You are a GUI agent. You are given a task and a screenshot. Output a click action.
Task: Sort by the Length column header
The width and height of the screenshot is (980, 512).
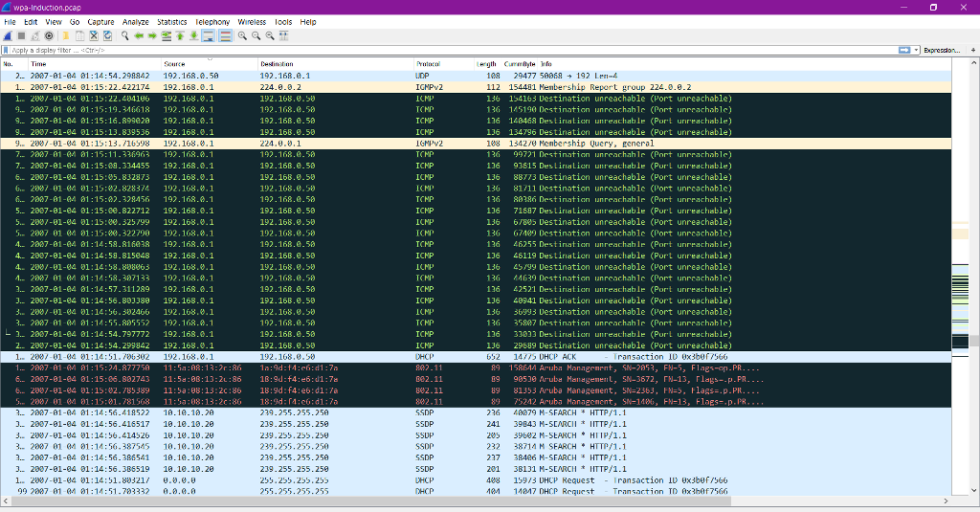485,64
